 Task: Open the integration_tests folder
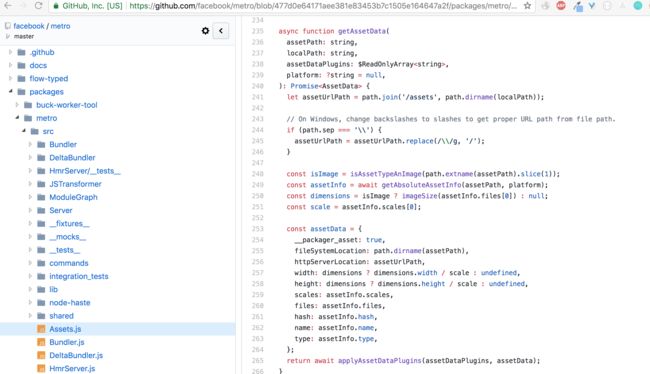[x=79, y=276]
